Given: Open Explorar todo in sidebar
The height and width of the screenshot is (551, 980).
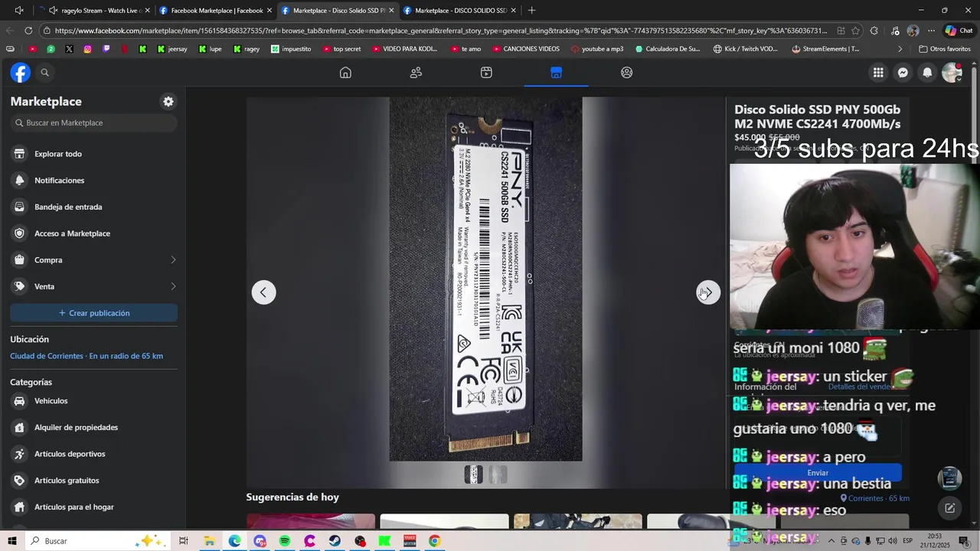Looking at the screenshot, I should click(93, 154).
